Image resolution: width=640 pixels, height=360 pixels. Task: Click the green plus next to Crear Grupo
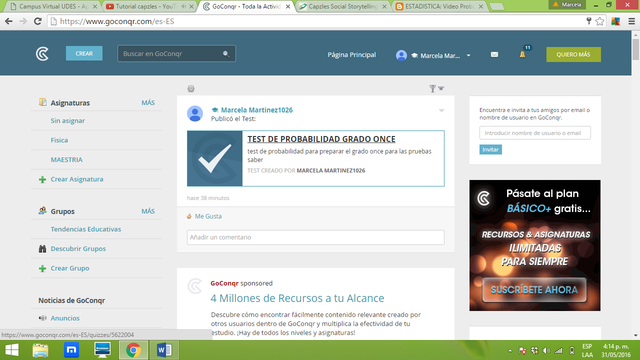(x=42, y=268)
